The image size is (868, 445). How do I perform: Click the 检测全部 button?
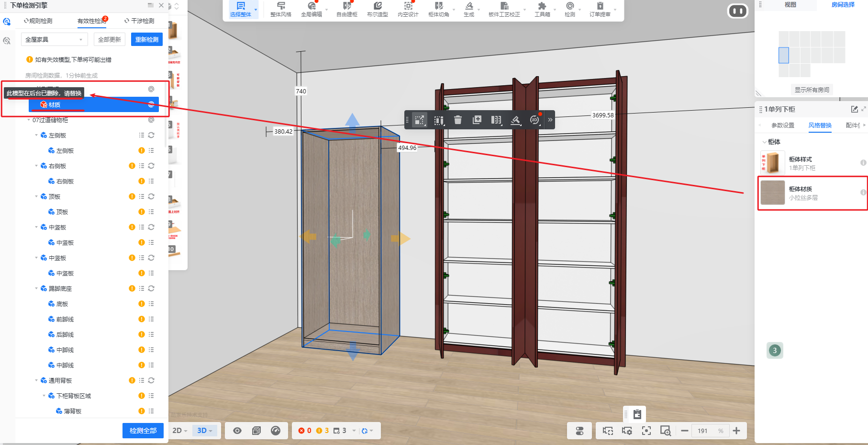[143, 431]
